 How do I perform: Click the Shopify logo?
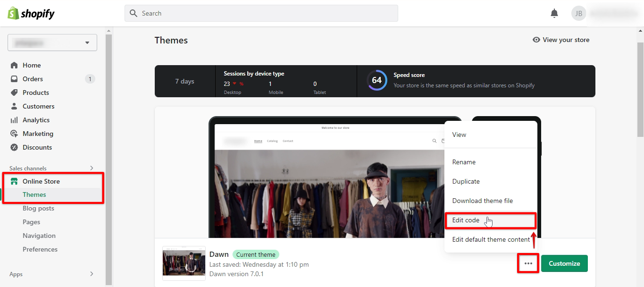tap(31, 13)
